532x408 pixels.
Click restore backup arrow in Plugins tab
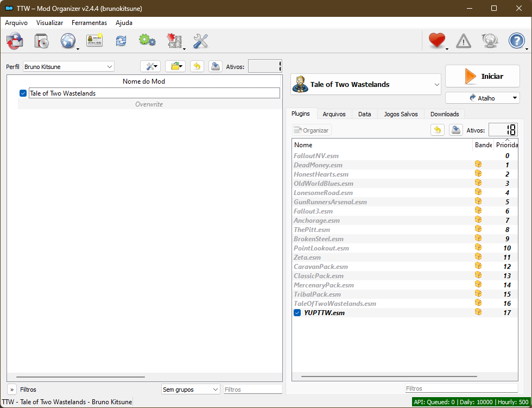point(438,130)
